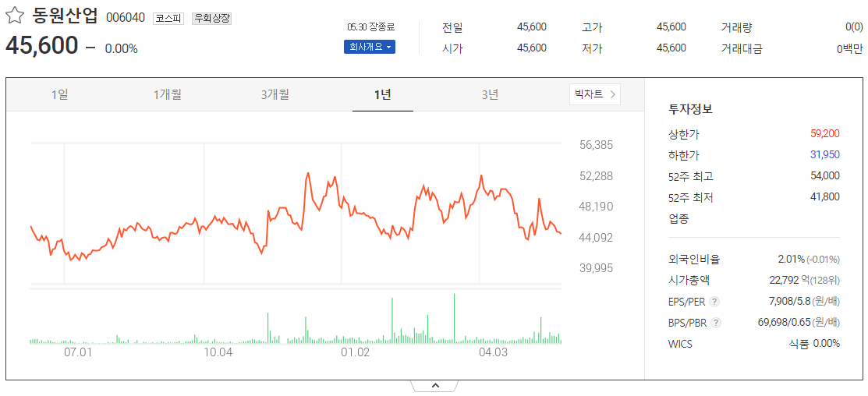Click the 코스피 market badge
The image size is (868, 396).
pos(168,18)
